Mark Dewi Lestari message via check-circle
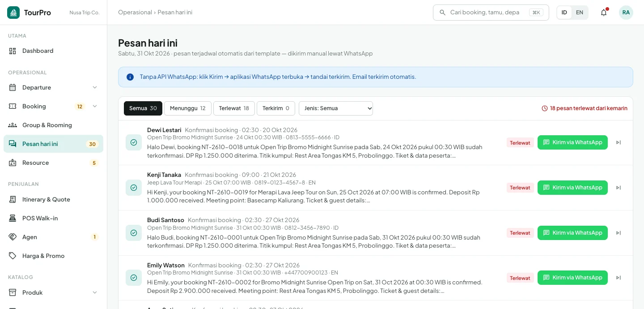This screenshot has width=644, height=309. tap(134, 142)
